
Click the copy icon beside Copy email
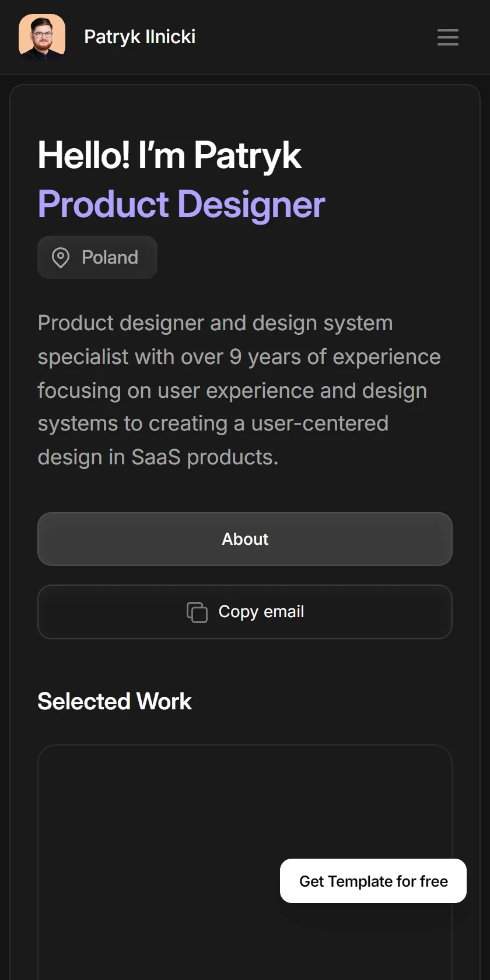[x=197, y=612]
